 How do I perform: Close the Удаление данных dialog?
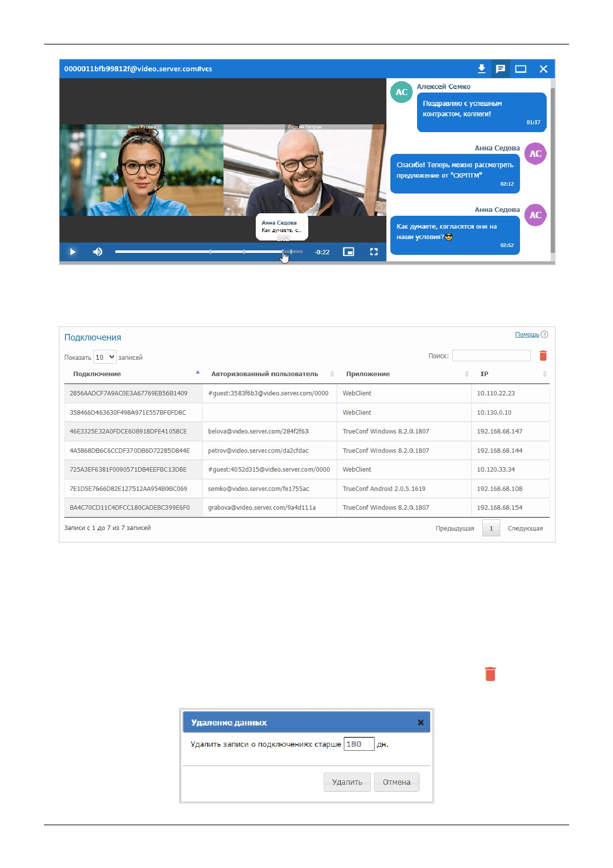[421, 723]
